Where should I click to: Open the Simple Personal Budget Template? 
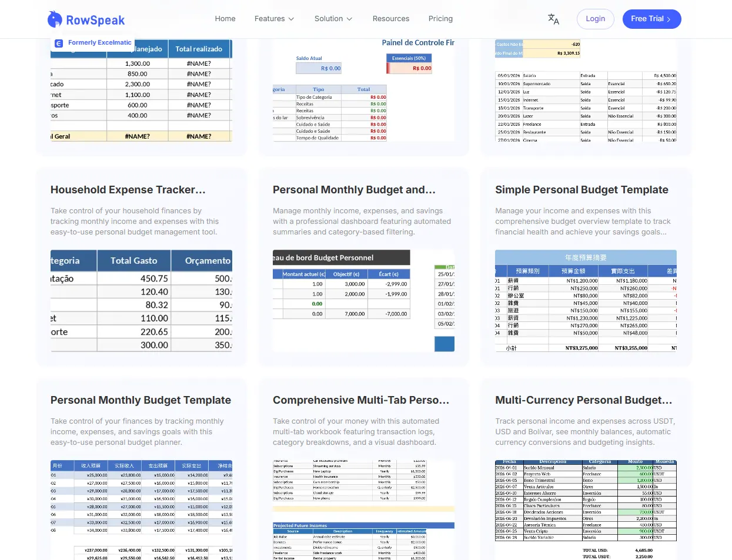click(x=582, y=190)
